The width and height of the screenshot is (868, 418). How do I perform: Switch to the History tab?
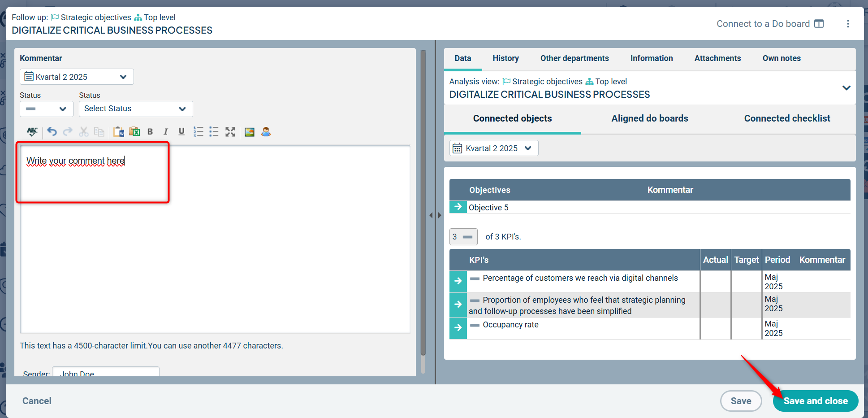[505, 58]
